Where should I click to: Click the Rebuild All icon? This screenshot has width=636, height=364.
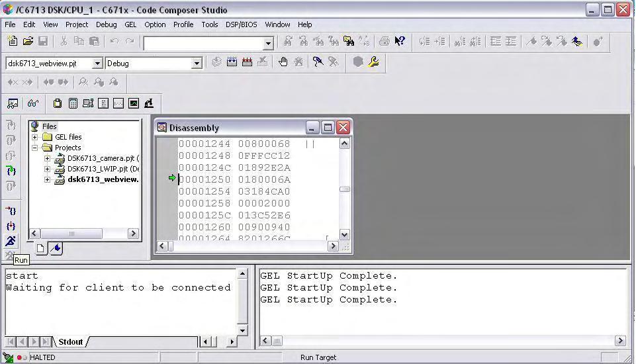247,62
